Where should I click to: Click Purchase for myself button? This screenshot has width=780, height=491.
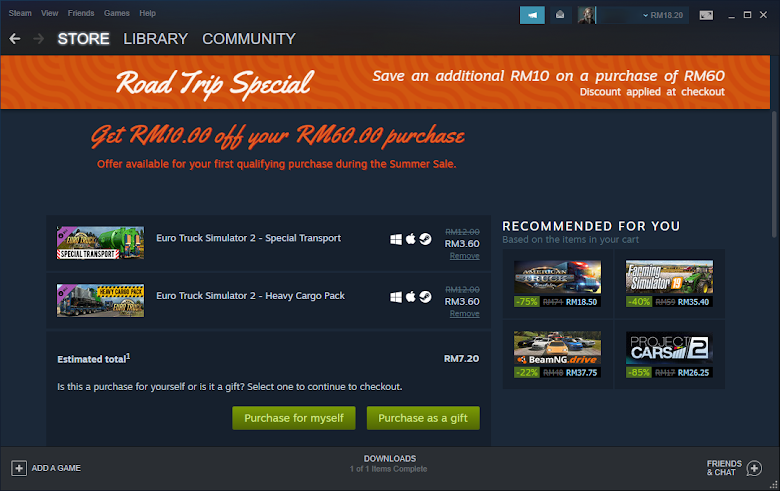tap(294, 418)
